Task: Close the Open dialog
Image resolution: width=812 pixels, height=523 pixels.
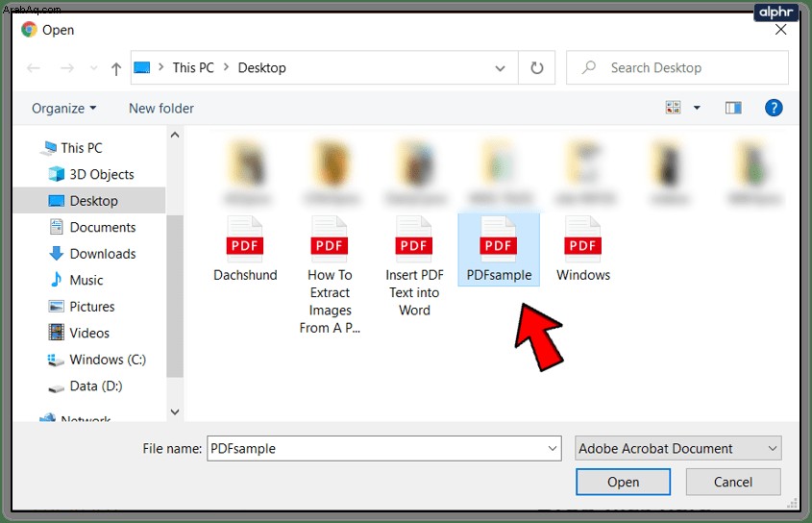Action: (x=781, y=30)
